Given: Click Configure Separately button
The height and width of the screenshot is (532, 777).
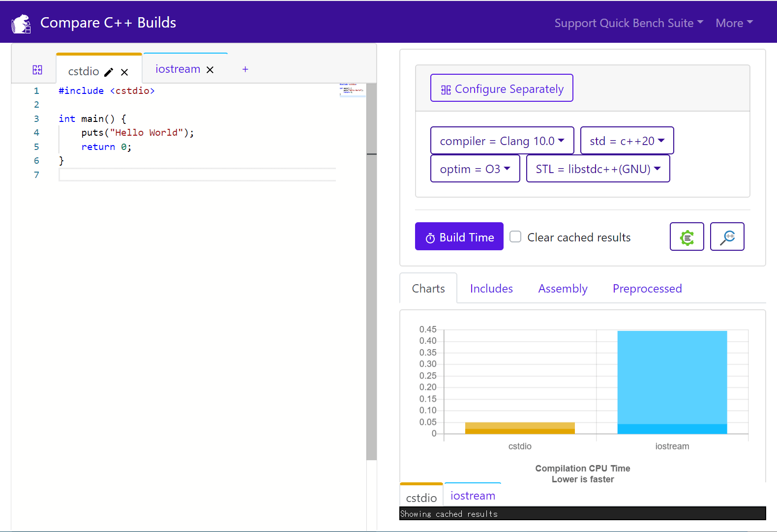Looking at the screenshot, I should click(502, 88).
